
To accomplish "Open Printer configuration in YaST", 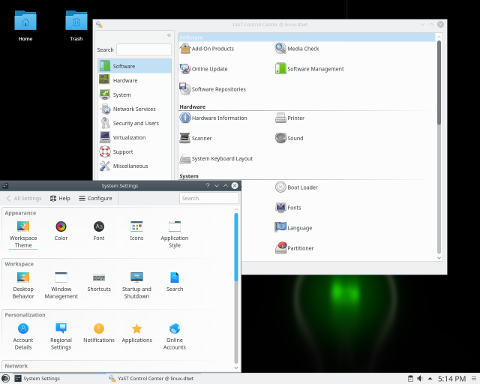I will tap(290, 118).
